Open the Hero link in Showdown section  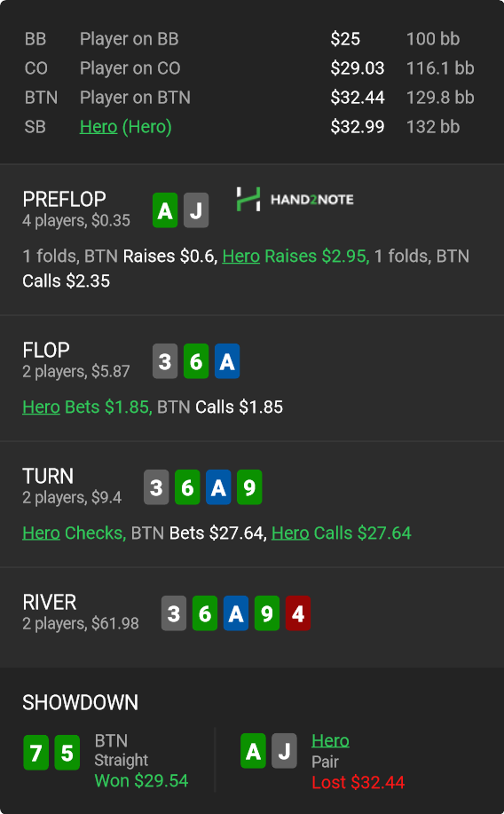point(330,741)
